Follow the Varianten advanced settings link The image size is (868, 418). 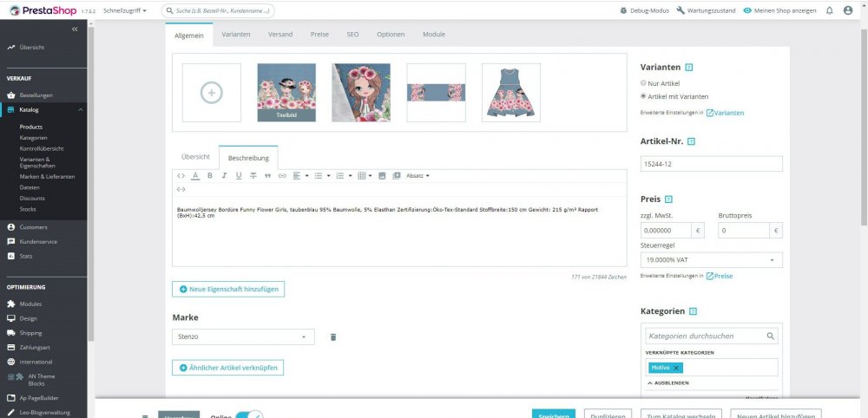[x=725, y=113]
